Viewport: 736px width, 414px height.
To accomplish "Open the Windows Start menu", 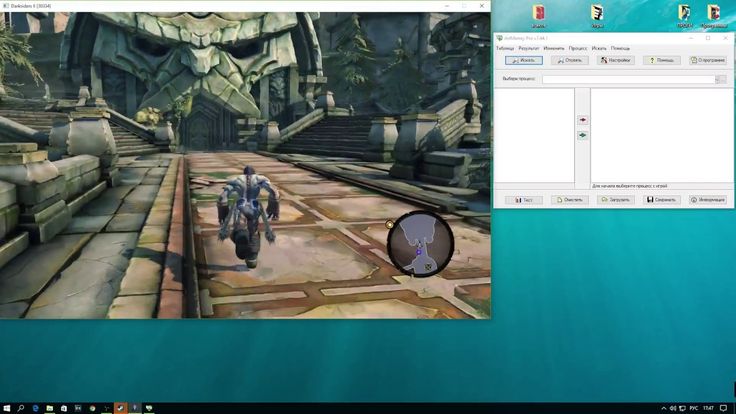I will [7, 408].
